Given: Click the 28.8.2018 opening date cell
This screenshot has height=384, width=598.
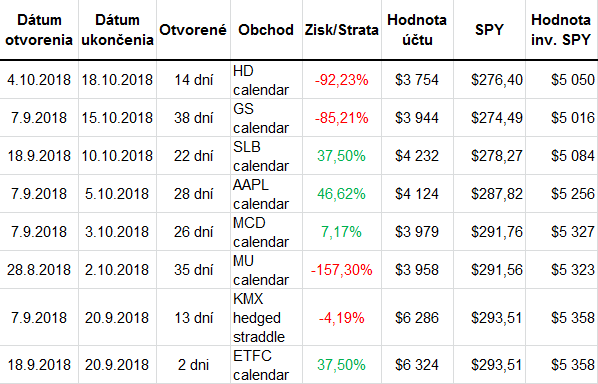Looking at the screenshot, I should click(x=39, y=270).
